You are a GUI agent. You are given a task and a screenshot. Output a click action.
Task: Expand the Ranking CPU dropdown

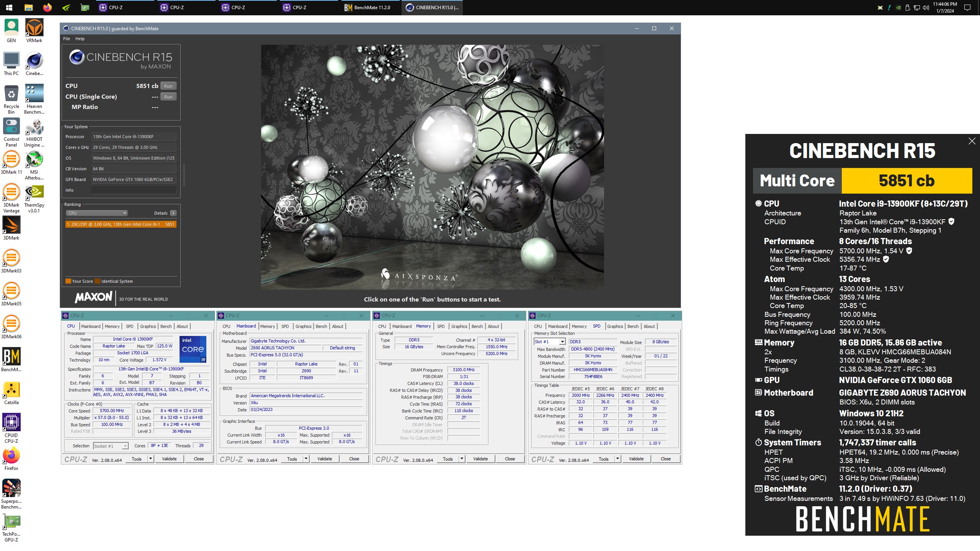point(96,213)
